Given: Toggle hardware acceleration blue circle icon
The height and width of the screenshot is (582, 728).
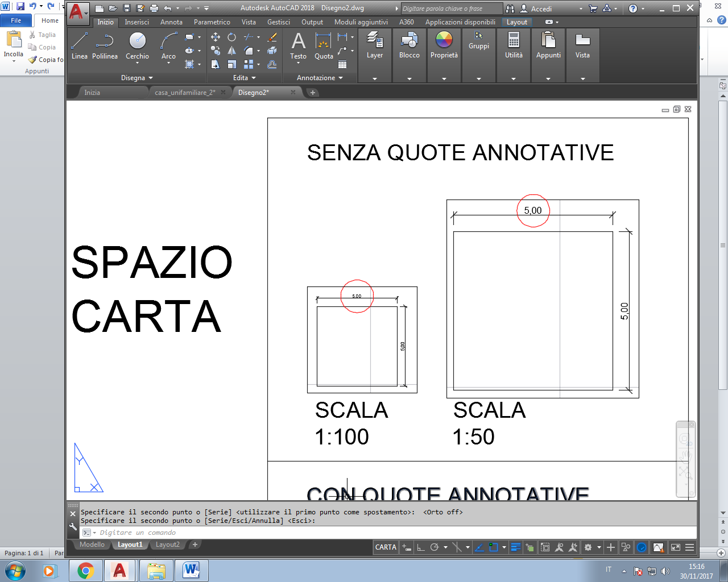Looking at the screenshot, I should pos(642,547).
